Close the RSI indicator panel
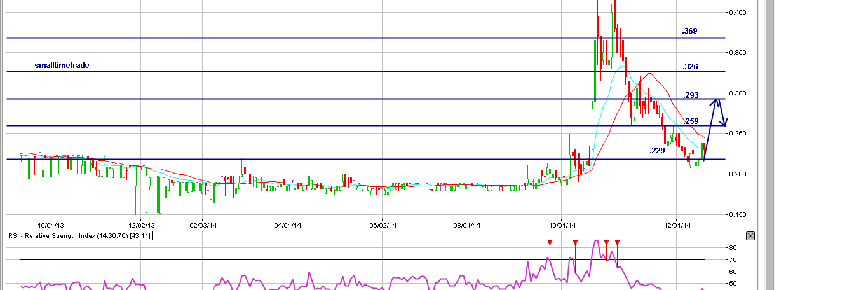The height and width of the screenshot is (290, 868). pos(750,236)
